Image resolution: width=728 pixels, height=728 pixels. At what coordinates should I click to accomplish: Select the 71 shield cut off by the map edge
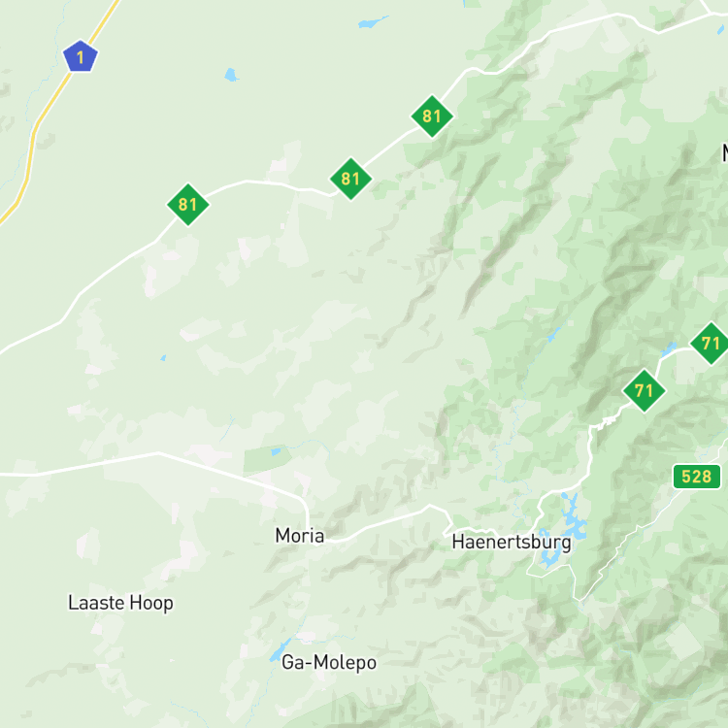[710, 344]
